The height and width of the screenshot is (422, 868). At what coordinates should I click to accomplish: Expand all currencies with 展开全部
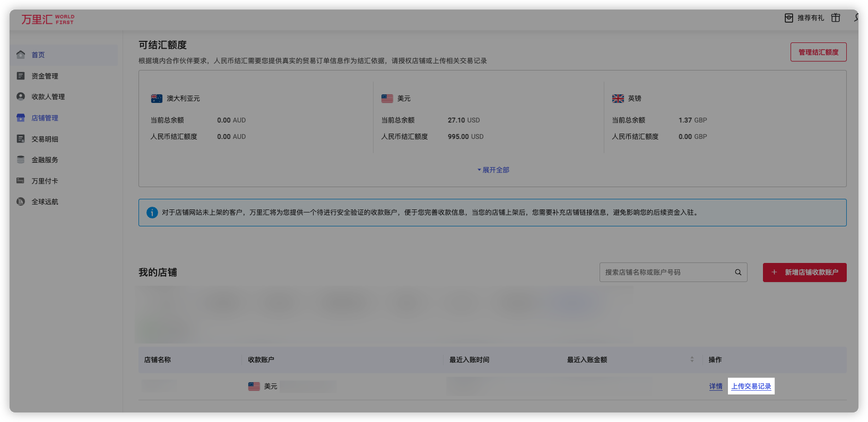click(x=493, y=170)
